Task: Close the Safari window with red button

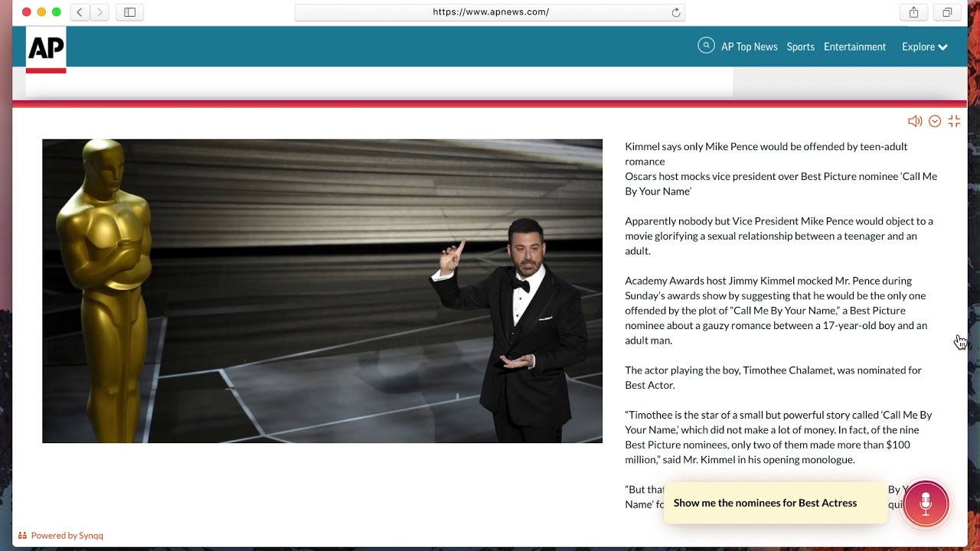Action: pyautogui.click(x=26, y=12)
